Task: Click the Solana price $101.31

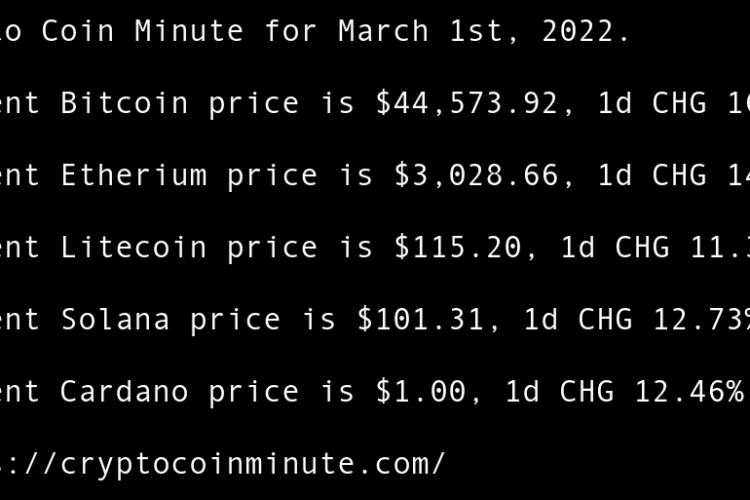Action: pyautogui.click(x=421, y=319)
